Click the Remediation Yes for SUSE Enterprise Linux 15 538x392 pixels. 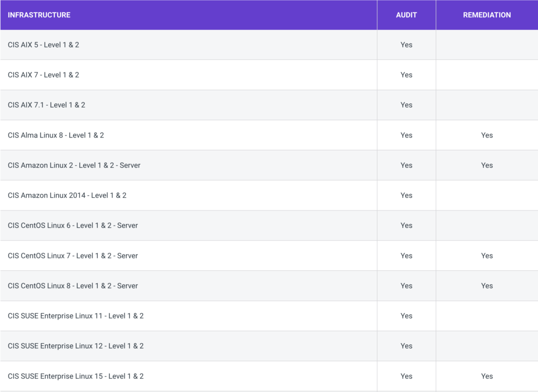487,376
